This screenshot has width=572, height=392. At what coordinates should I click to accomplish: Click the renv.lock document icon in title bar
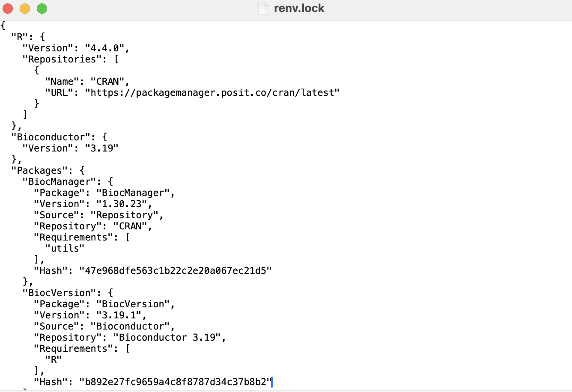(x=264, y=8)
